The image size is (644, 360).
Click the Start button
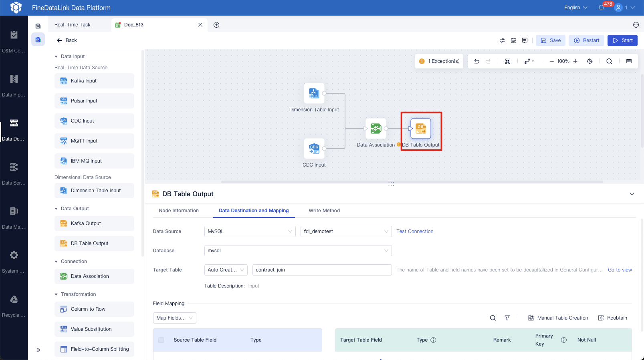point(622,40)
